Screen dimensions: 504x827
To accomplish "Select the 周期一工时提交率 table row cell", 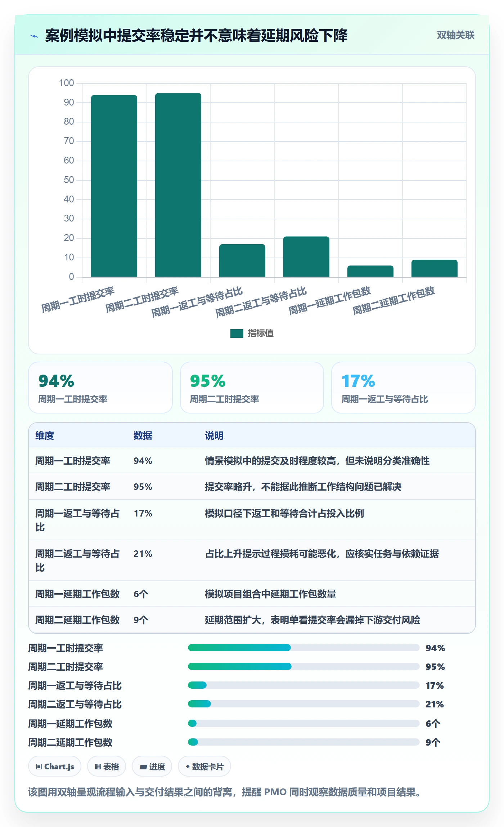I will (73, 461).
